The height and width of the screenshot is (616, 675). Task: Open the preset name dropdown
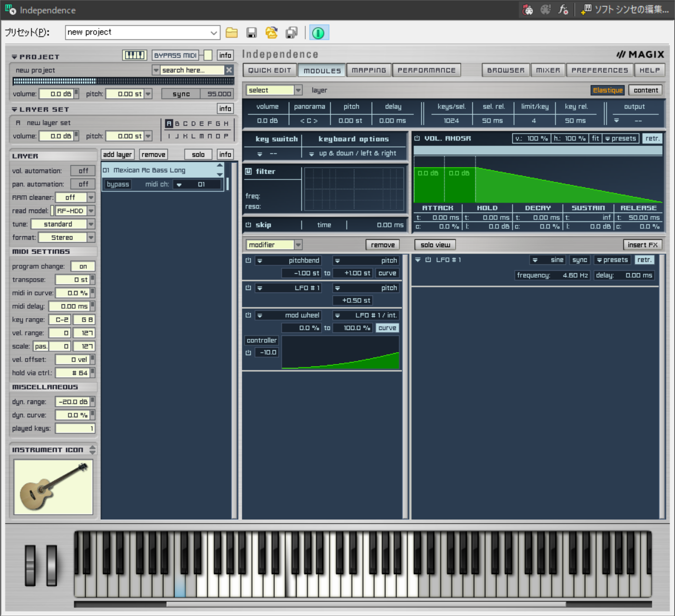click(x=214, y=33)
